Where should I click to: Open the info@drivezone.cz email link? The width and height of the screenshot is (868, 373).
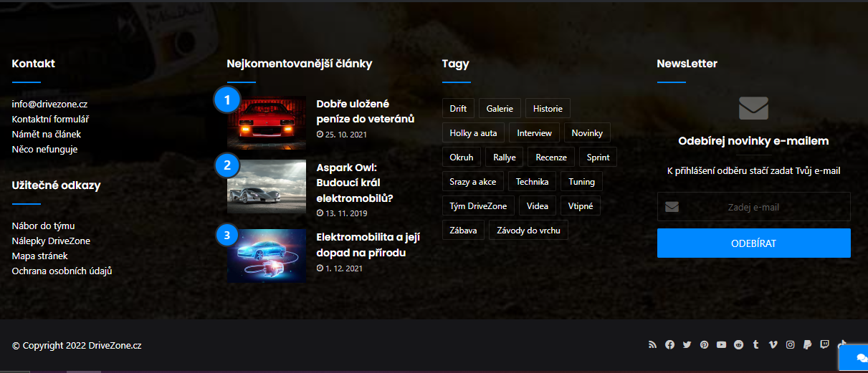pos(49,104)
